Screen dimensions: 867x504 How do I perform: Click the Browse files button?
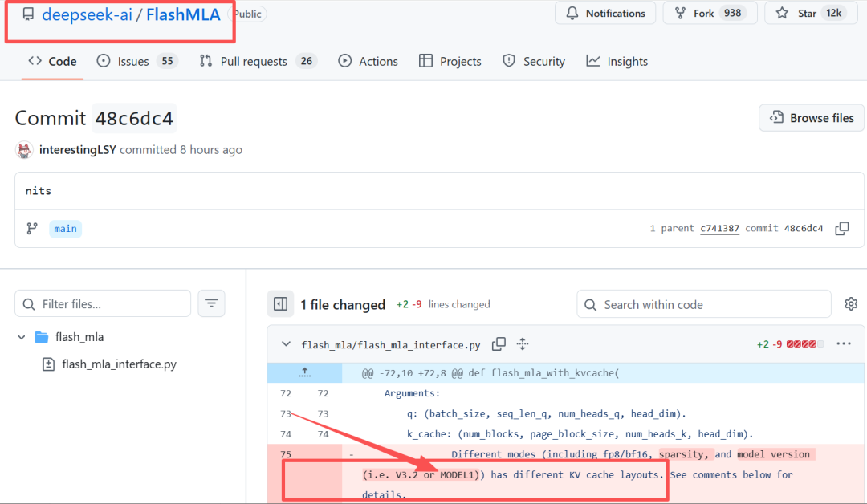811,118
